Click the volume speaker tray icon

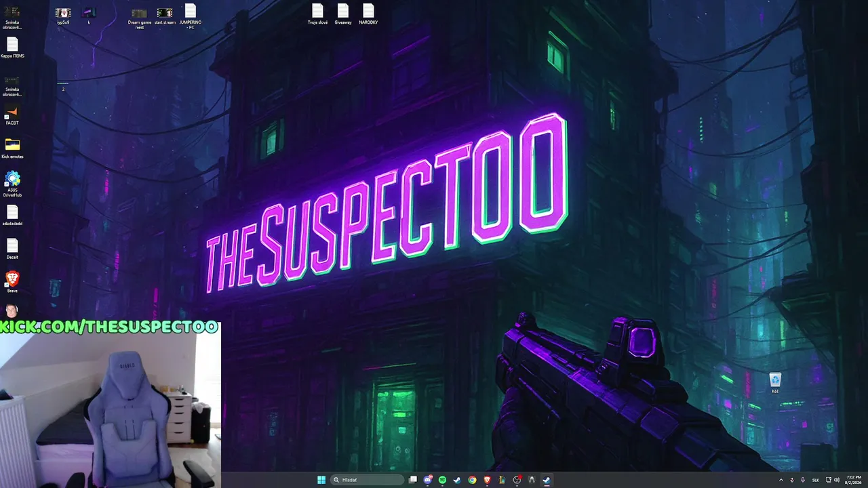(x=837, y=480)
